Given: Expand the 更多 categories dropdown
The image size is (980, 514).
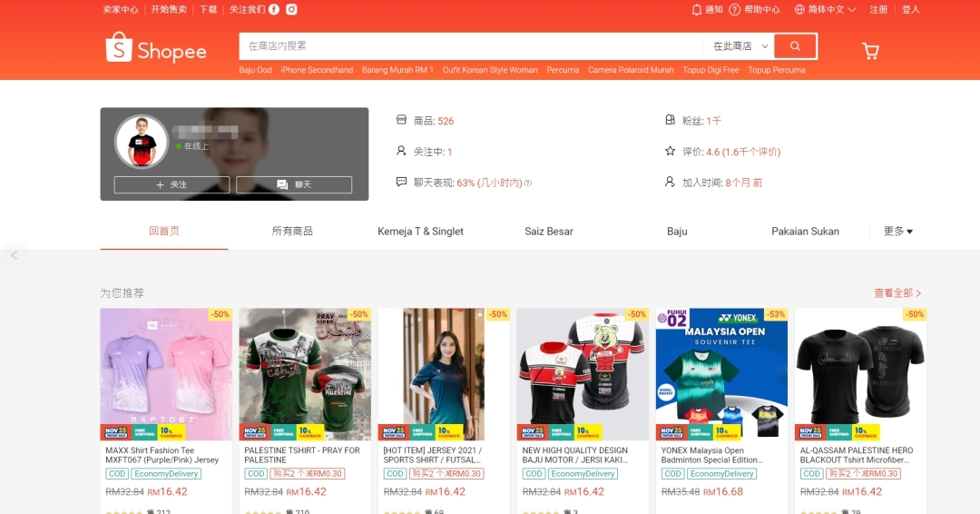Looking at the screenshot, I should tap(898, 232).
